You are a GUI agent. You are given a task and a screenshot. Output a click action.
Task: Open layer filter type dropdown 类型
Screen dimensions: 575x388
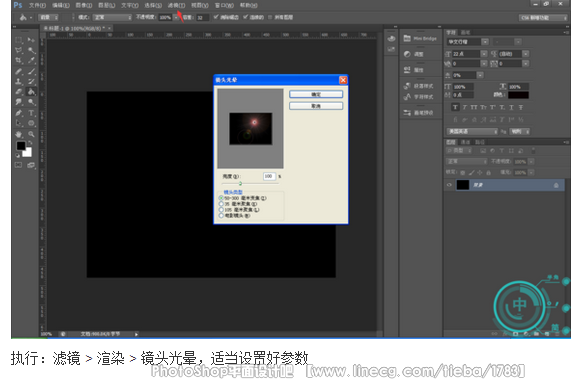point(459,151)
